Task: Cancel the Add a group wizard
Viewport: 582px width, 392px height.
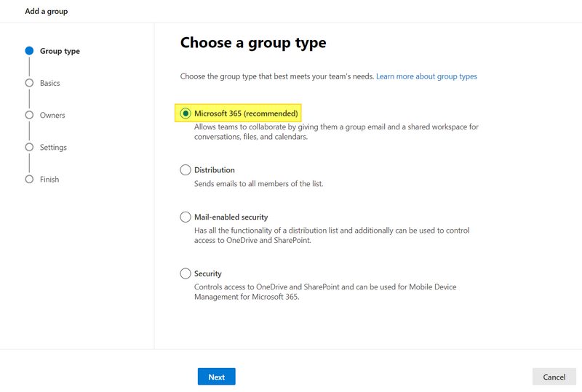Action: pos(554,377)
